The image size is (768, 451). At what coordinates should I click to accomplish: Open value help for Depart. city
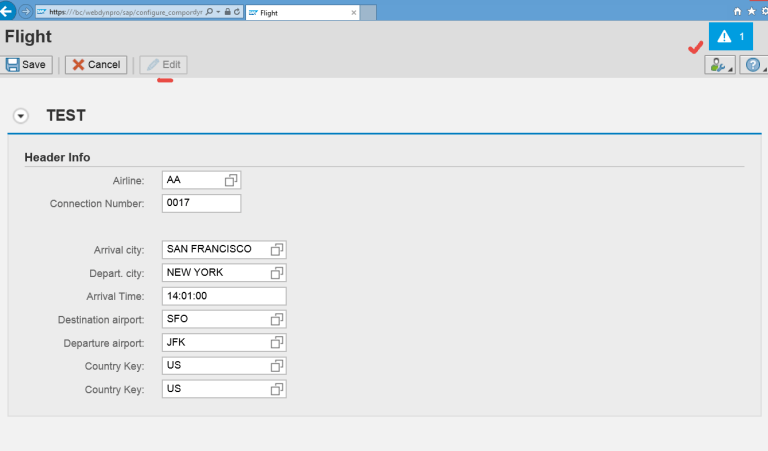click(277, 273)
